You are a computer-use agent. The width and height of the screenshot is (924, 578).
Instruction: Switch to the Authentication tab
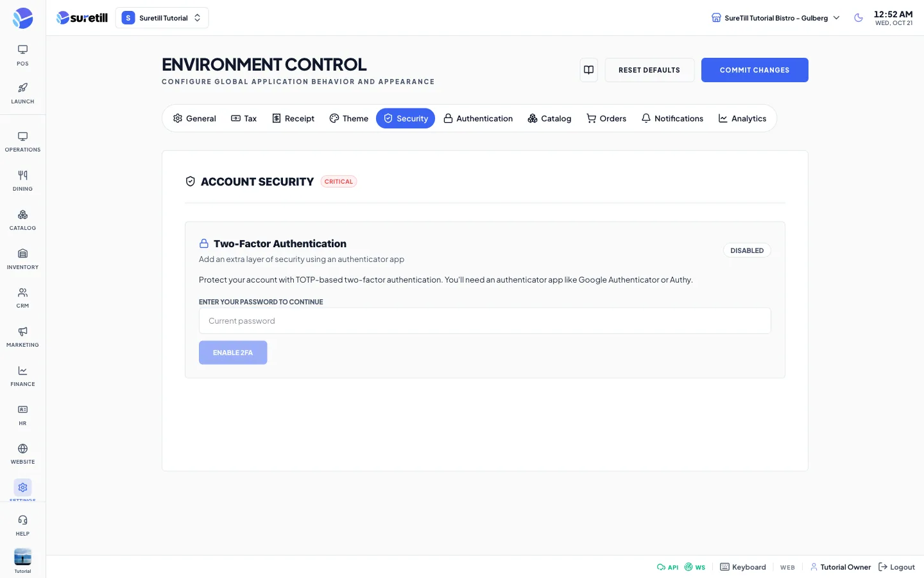tap(478, 118)
